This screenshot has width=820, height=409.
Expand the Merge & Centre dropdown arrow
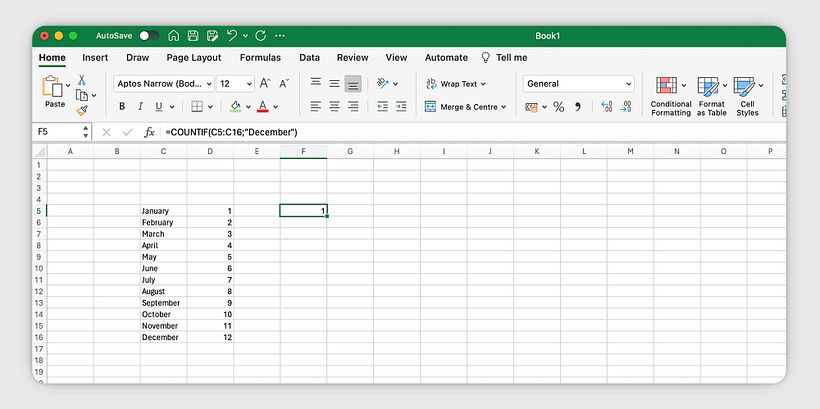(x=504, y=107)
